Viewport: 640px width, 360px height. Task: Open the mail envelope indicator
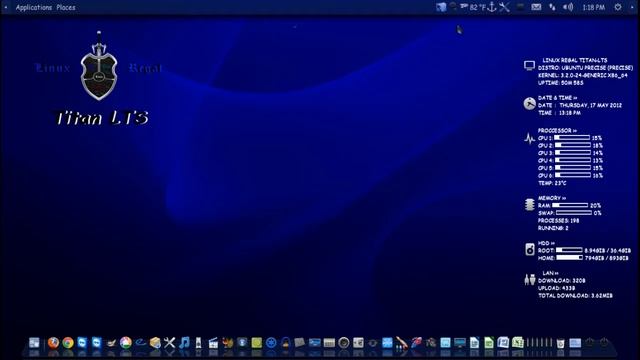[536, 7]
